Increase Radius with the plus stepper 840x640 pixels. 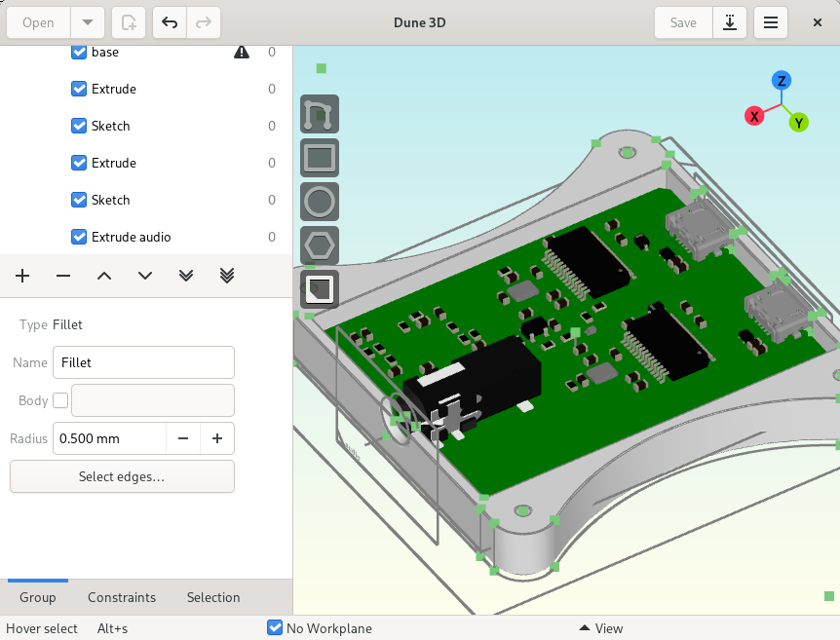point(217,438)
